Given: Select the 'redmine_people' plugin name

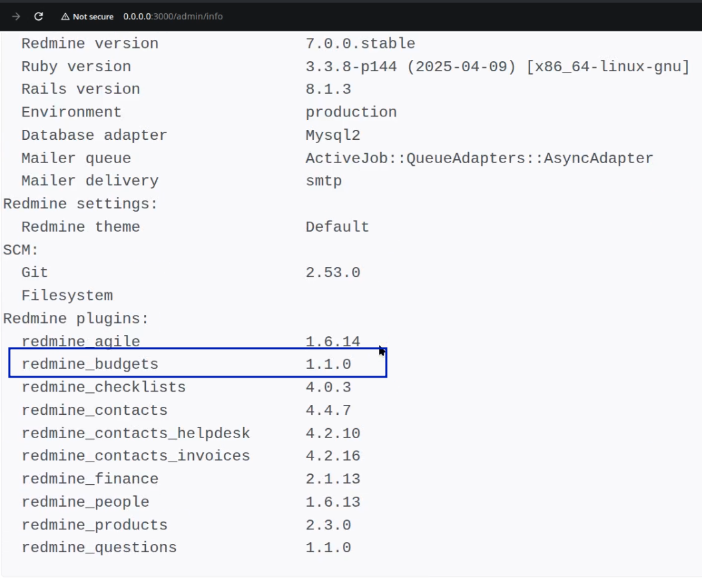Looking at the screenshot, I should pyautogui.click(x=85, y=502).
